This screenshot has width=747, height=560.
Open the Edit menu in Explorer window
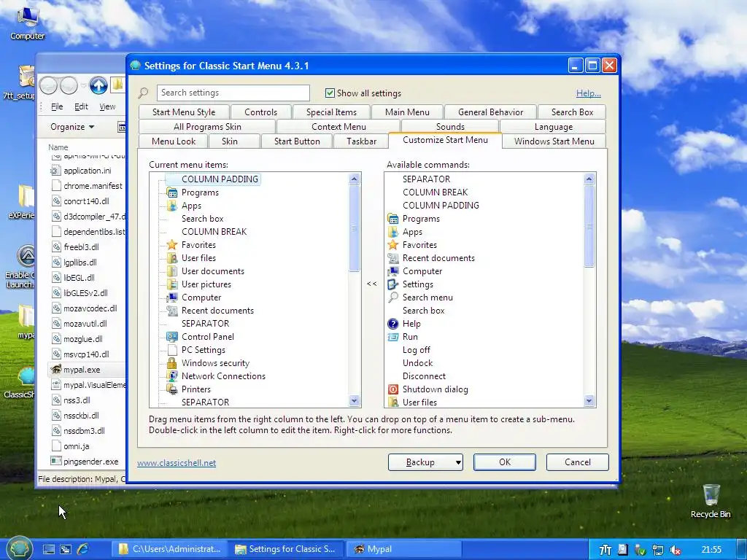click(x=81, y=106)
